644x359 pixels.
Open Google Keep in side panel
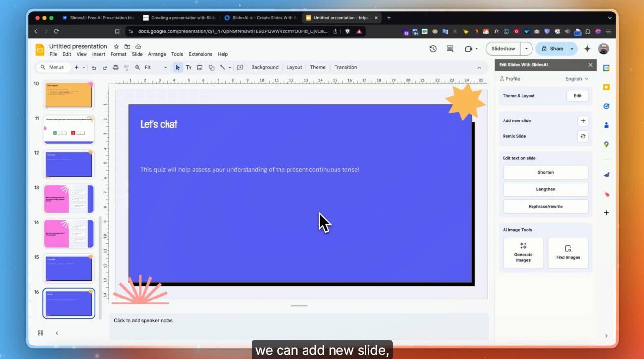click(x=606, y=87)
